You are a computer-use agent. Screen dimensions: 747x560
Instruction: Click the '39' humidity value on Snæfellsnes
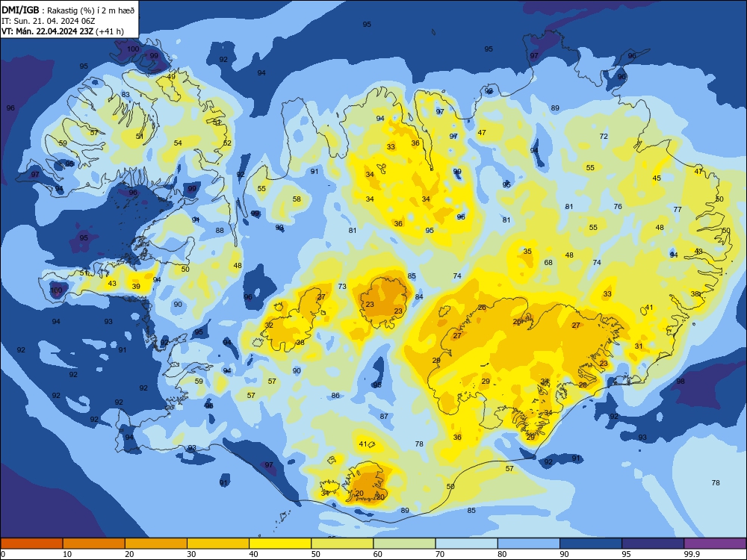click(x=136, y=286)
